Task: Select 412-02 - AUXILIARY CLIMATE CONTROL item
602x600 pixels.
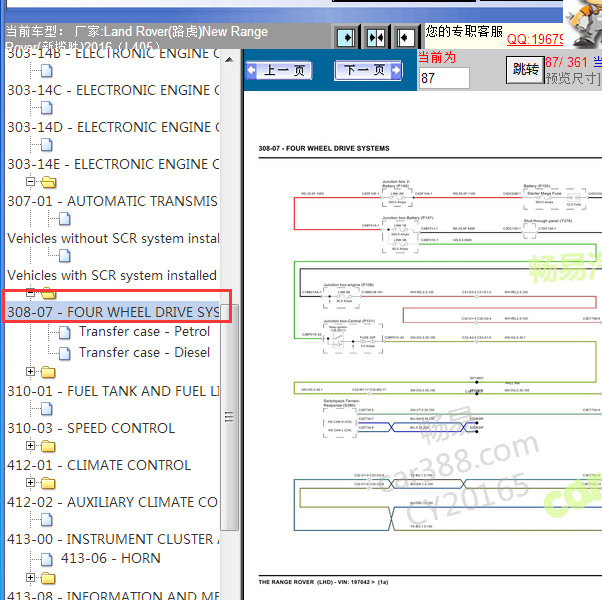Action: pyautogui.click(x=112, y=502)
